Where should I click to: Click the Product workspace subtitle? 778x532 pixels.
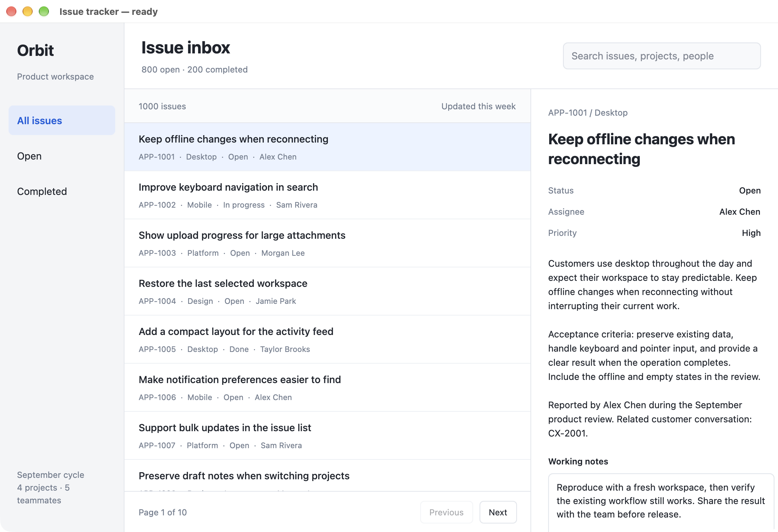(x=56, y=76)
